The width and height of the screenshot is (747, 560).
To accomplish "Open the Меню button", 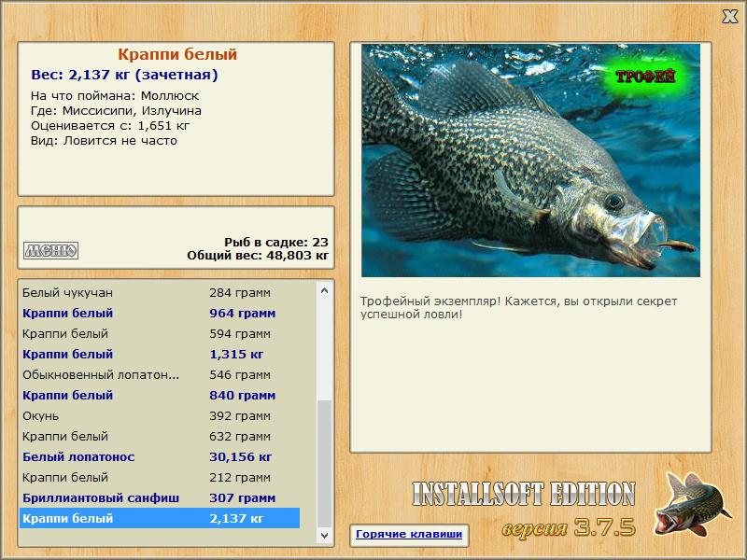I will coord(51,250).
